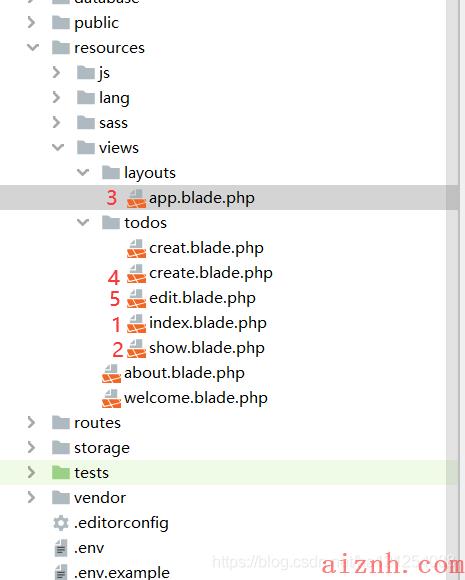
Task: Expand the routes folder
Action: click(x=31, y=422)
